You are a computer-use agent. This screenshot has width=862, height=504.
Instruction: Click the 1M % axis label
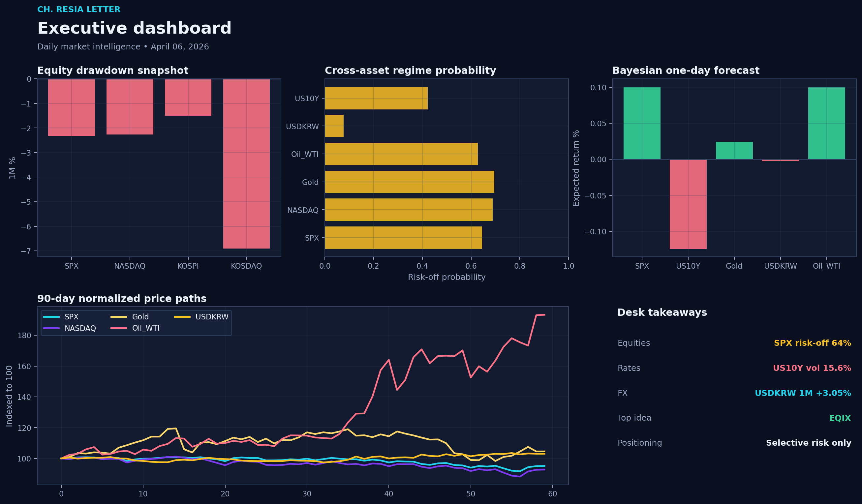12,168
